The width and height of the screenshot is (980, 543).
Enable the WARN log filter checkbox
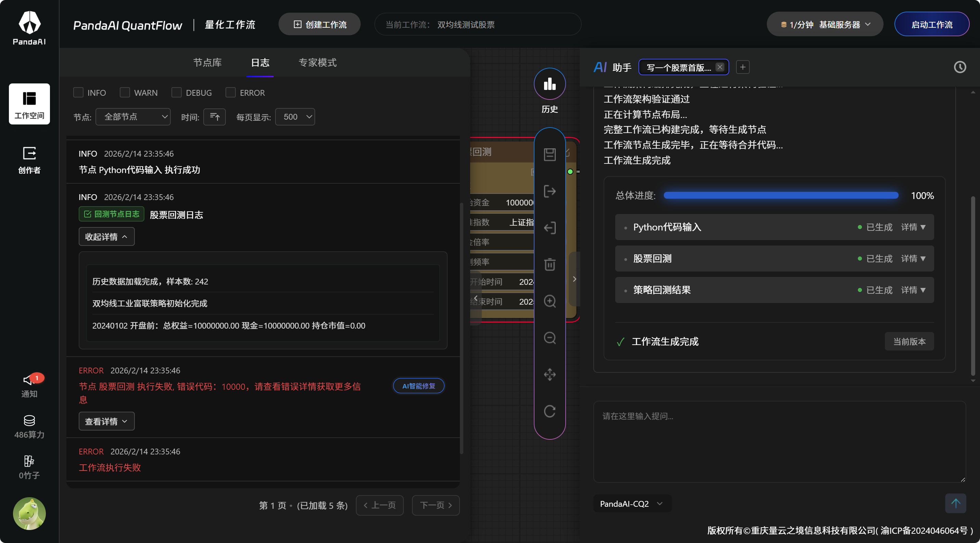(x=125, y=92)
